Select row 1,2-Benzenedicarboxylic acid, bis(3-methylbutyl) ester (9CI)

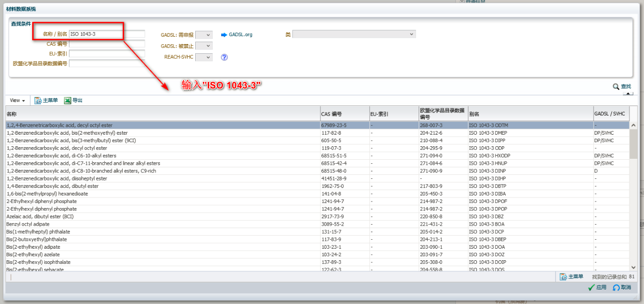[x=317, y=141]
